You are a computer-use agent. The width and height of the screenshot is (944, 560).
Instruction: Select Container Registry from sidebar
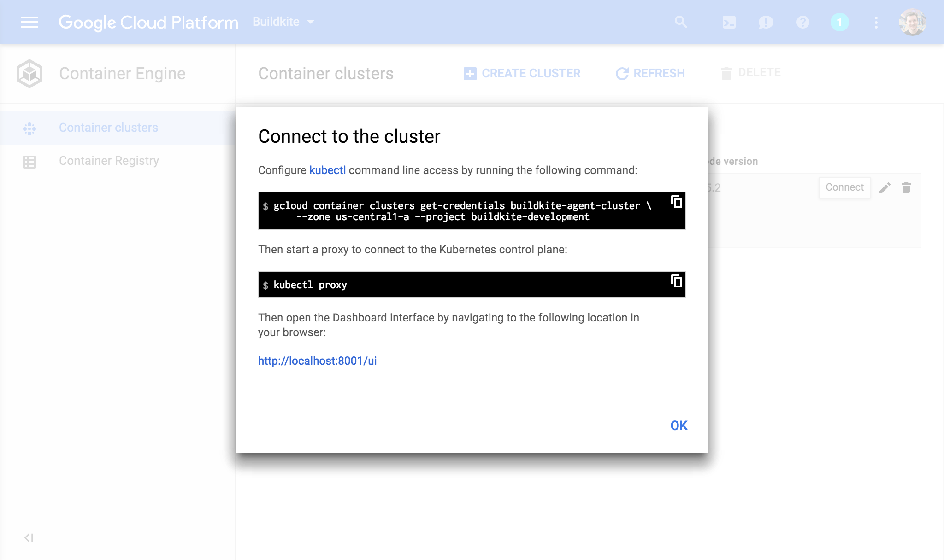109,161
